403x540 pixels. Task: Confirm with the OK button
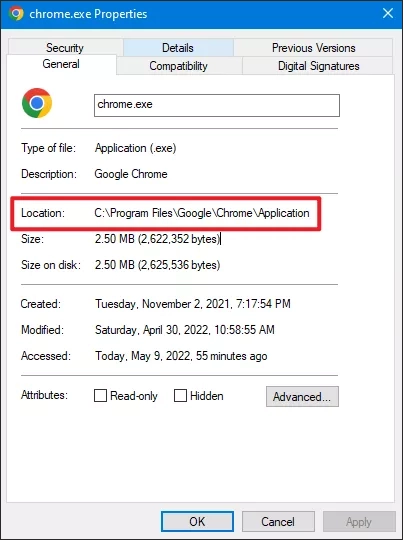coord(197,521)
